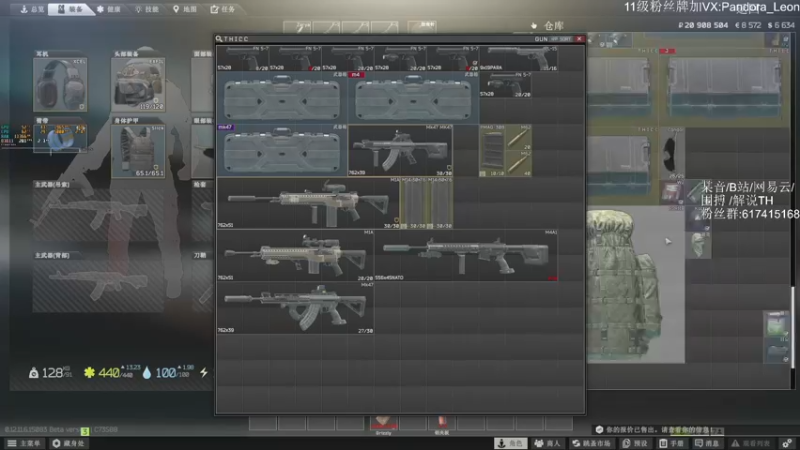
Task: Click the 主武器(吊索) sling weapon slot
Action: [98, 214]
